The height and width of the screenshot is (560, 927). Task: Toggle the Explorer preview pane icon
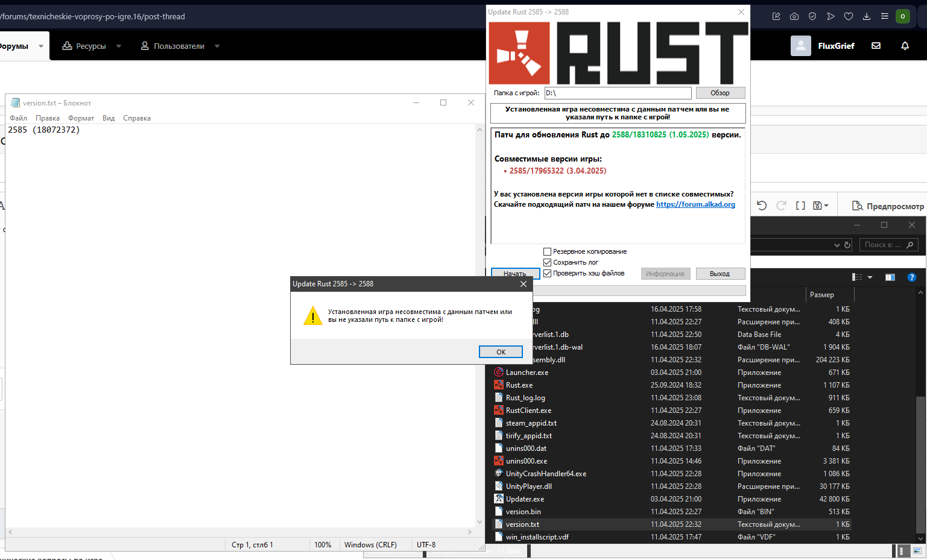pyautogui.click(x=890, y=277)
